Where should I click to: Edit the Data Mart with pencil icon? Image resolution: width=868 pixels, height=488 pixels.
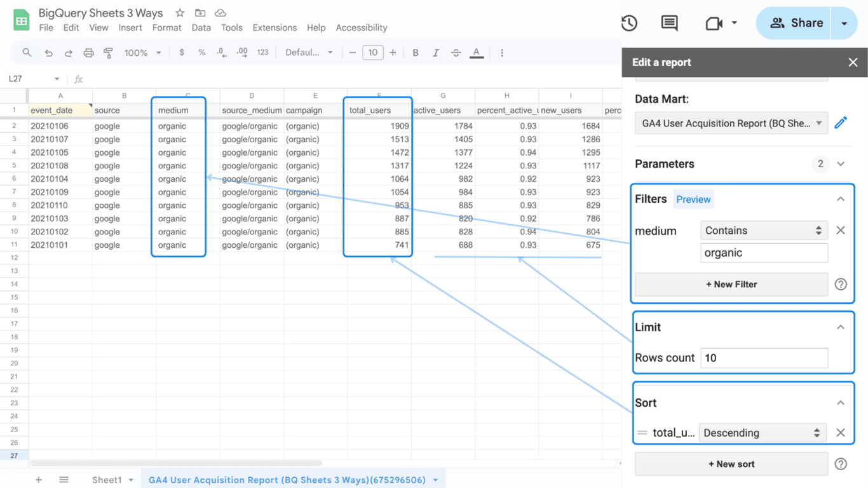click(x=841, y=123)
